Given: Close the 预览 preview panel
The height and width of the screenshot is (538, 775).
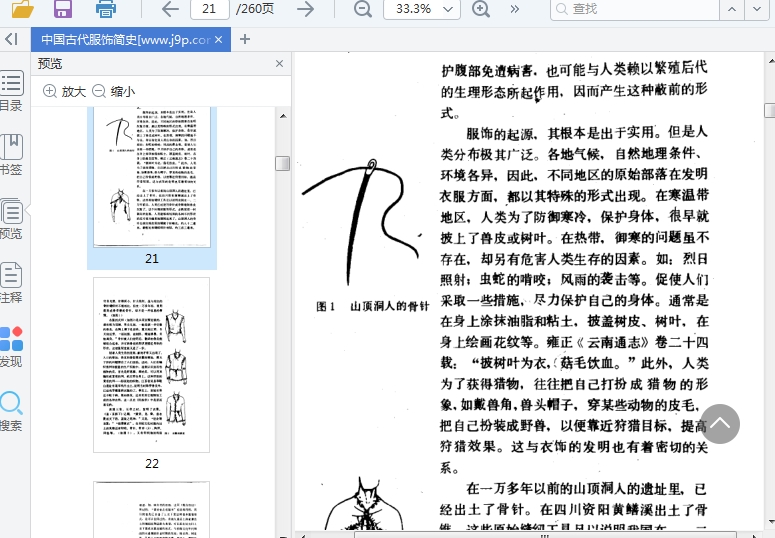Looking at the screenshot, I should pos(279,63).
